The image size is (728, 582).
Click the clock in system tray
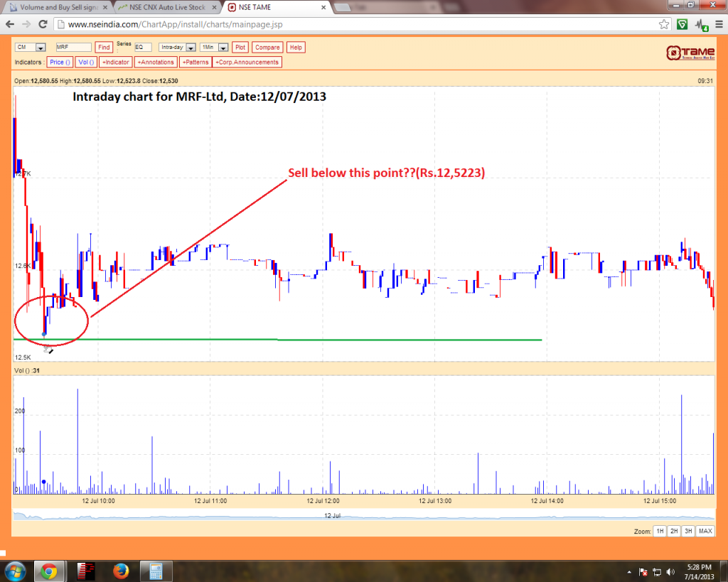[x=700, y=572]
